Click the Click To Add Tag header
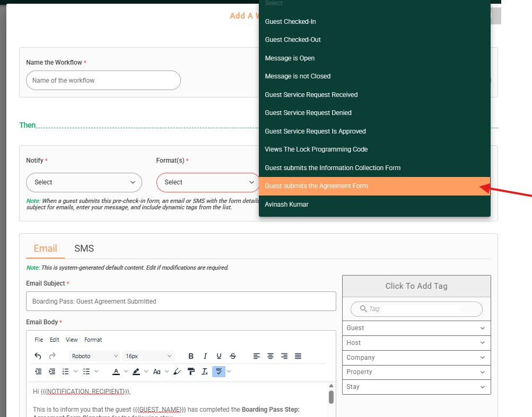This screenshot has height=417, width=532. coord(417,286)
